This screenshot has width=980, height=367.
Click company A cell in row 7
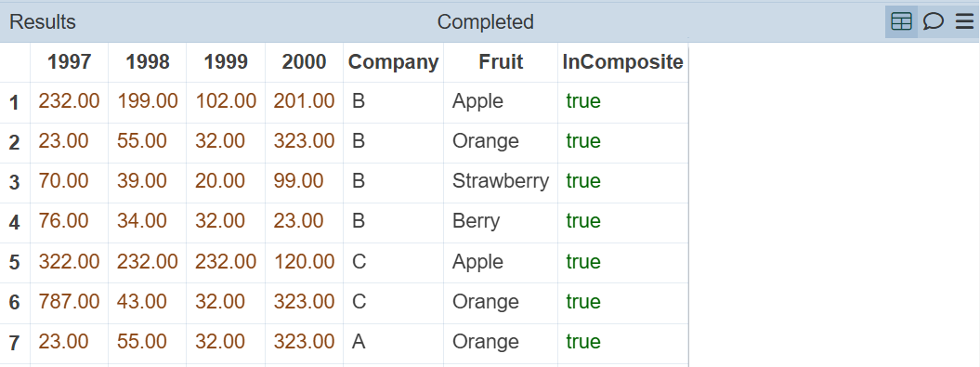pyautogui.click(x=393, y=342)
